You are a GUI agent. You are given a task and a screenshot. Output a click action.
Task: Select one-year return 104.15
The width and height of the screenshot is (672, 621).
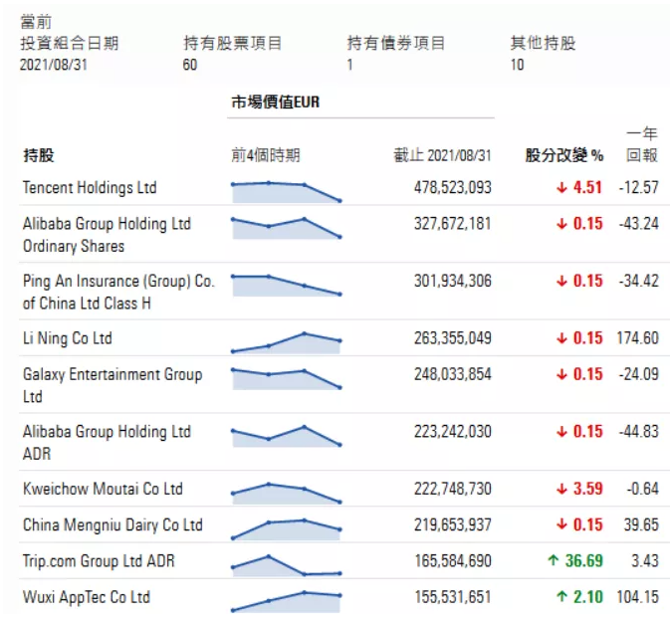638,597
